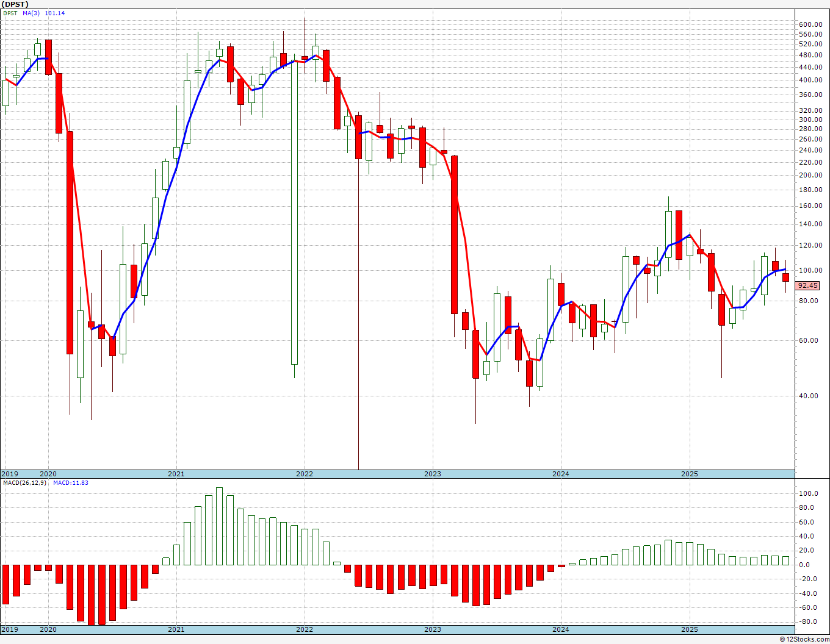Select the 160.00 price axis label
The width and height of the screenshot is (830, 644).
click(810, 206)
